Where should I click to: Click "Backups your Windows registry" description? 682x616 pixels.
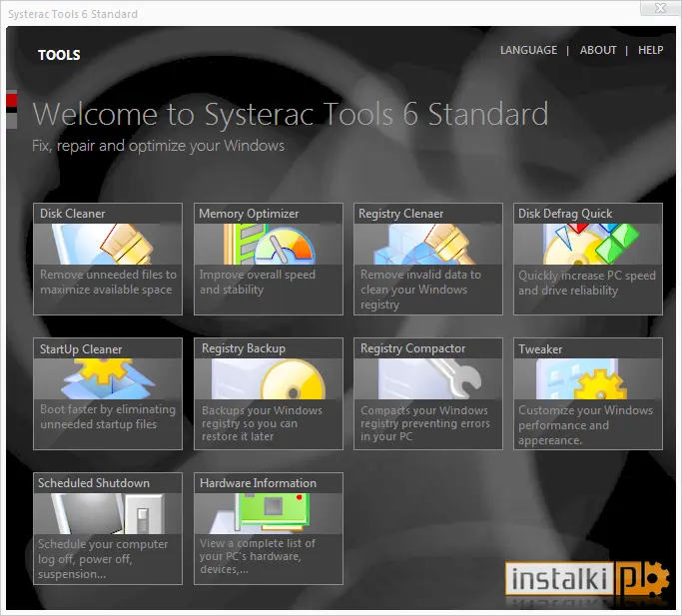[x=262, y=423]
